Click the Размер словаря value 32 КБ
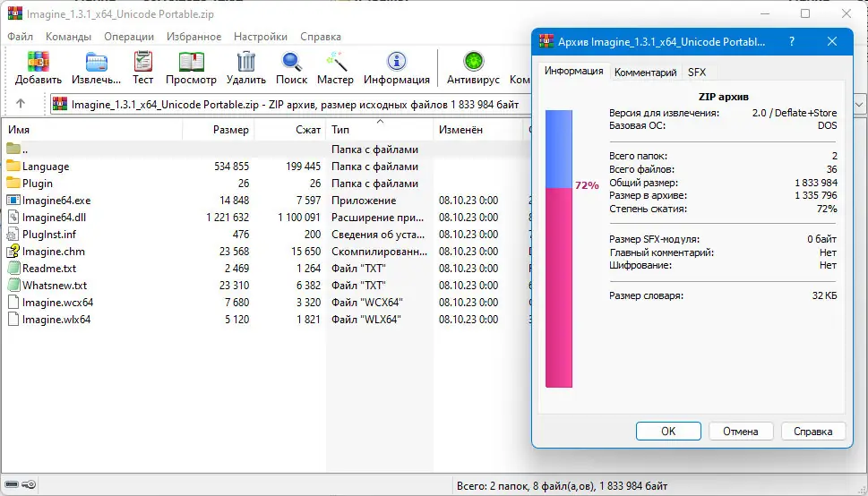 [825, 295]
